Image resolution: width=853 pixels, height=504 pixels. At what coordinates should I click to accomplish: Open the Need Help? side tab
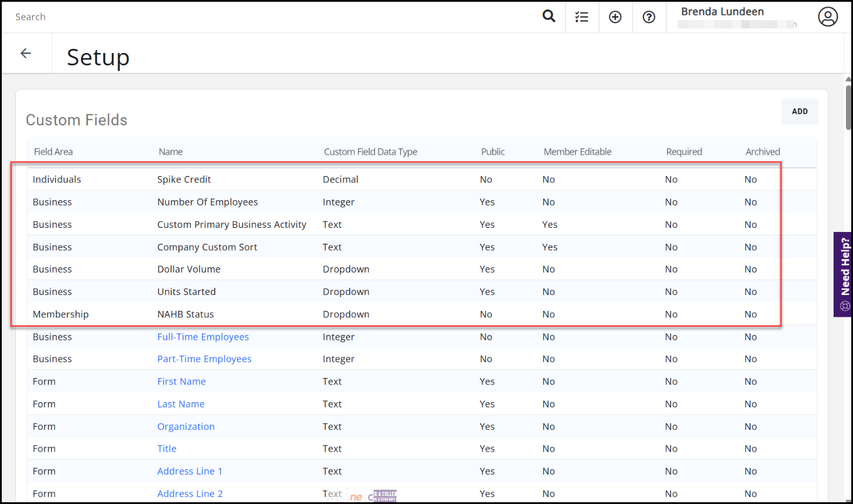point(844,274)
